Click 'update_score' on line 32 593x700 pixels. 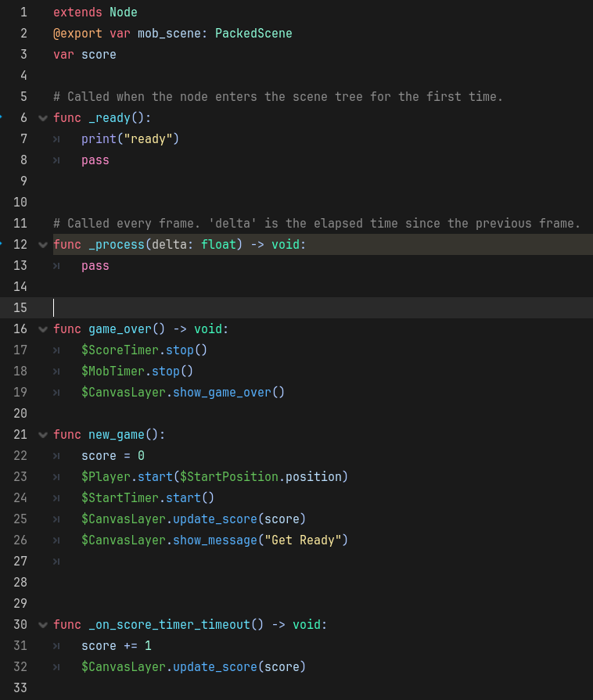(x=215, y=667)
